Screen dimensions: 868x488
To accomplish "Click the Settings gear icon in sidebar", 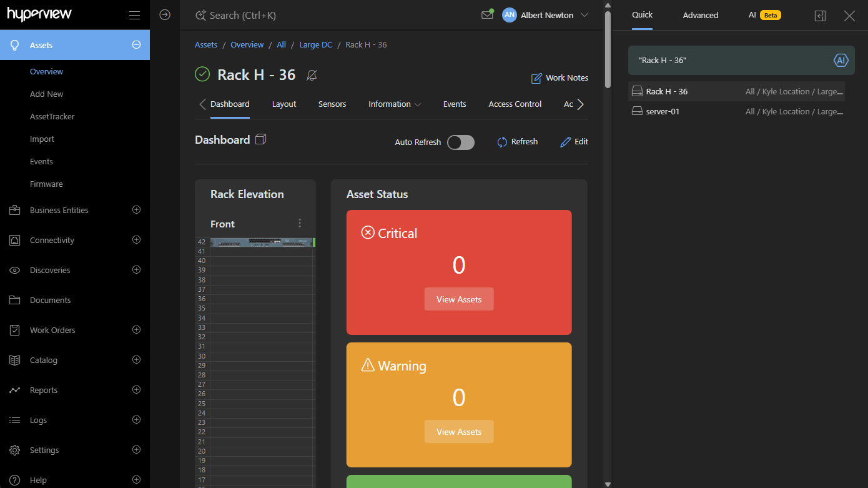I will tap(15, 450).
